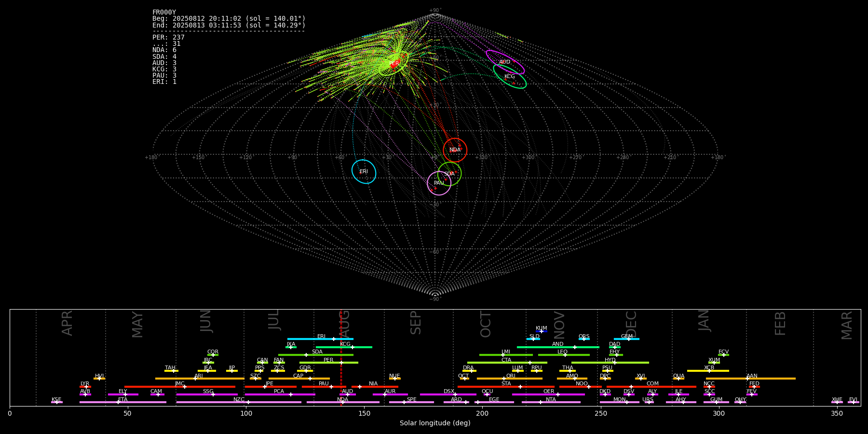
Task: Click the GEM shower bar in timeline
Action: 626,339
